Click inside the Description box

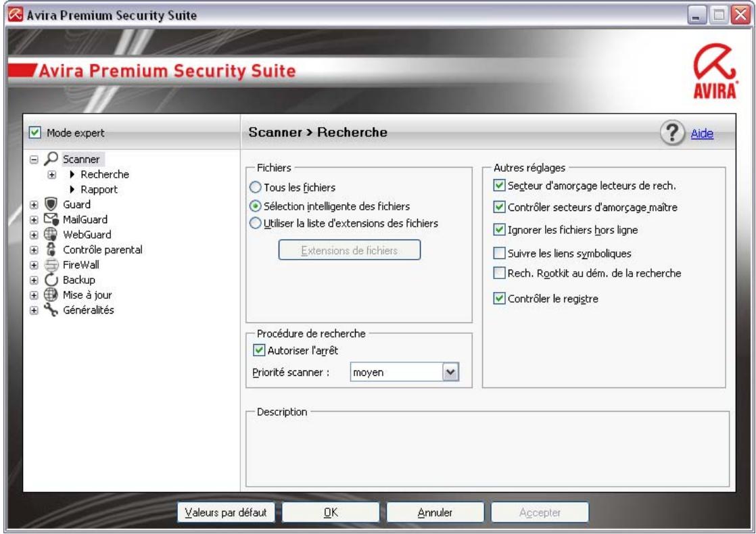point(488,451)
